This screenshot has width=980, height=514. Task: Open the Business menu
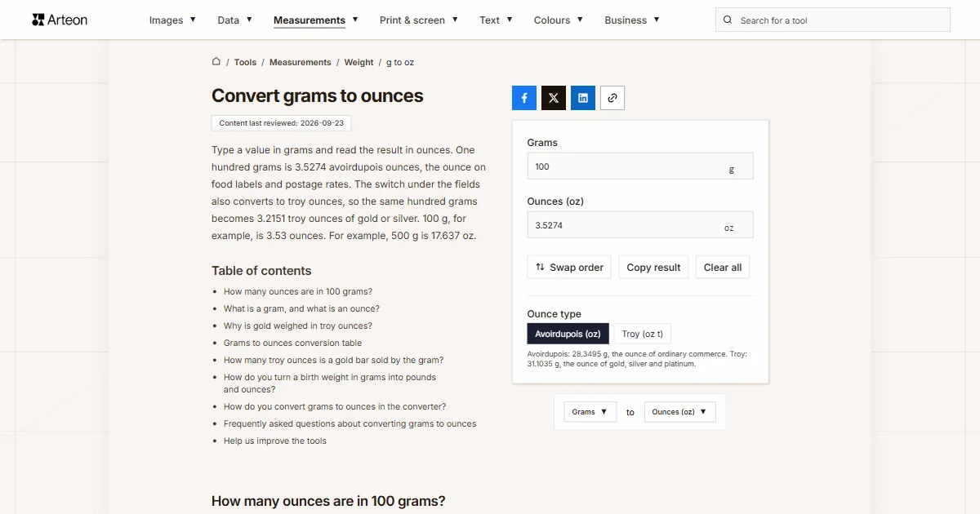tap(632, 20)
